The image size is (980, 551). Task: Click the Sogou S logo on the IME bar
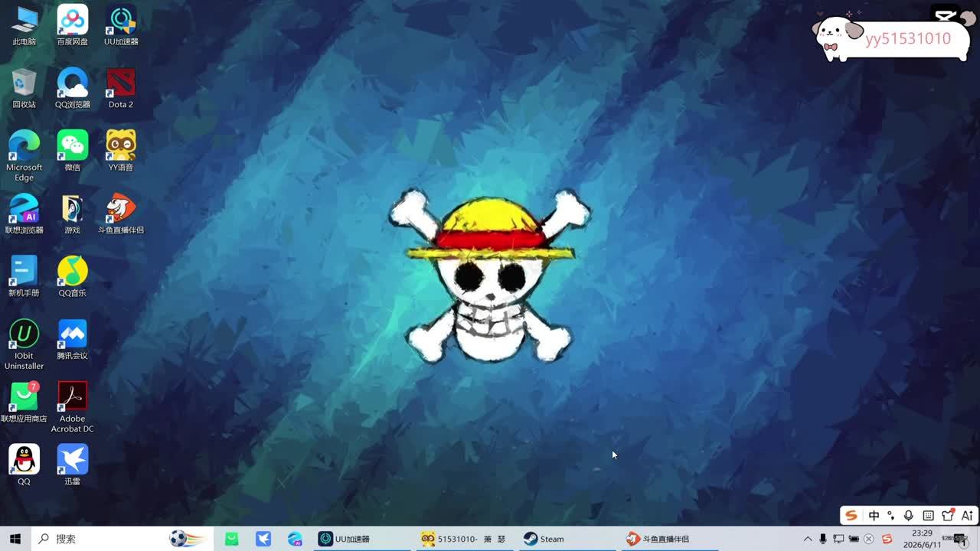coord(851,516)
